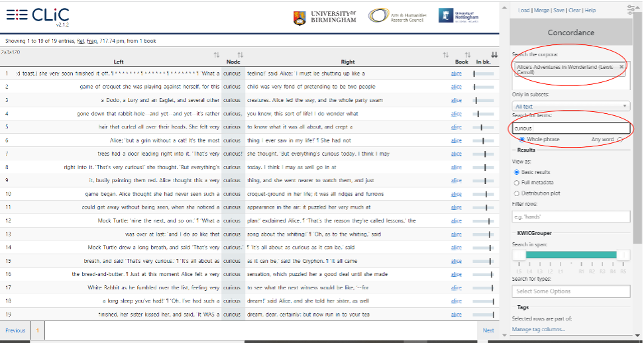
Task: Sort by the Left column arrows
Action: click(216, 54)
